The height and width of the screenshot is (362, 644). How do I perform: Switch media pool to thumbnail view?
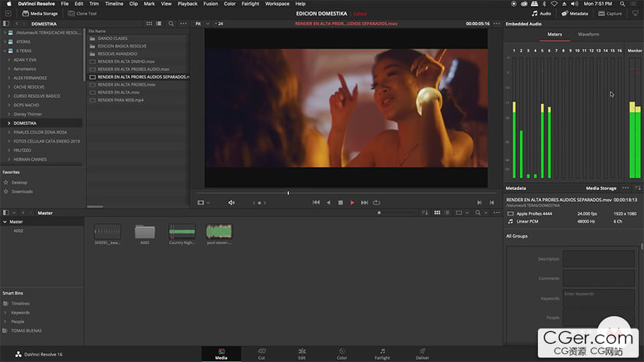tap(437, 213)
